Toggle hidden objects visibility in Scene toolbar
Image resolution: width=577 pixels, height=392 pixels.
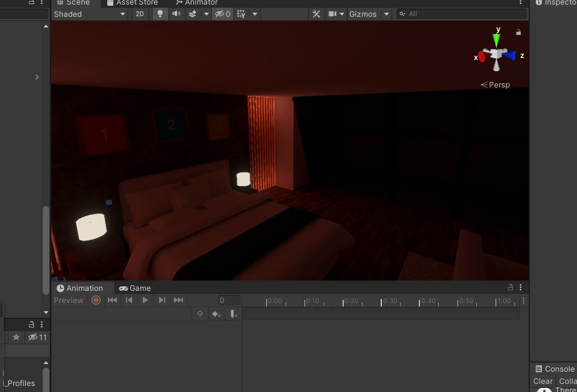223,14
